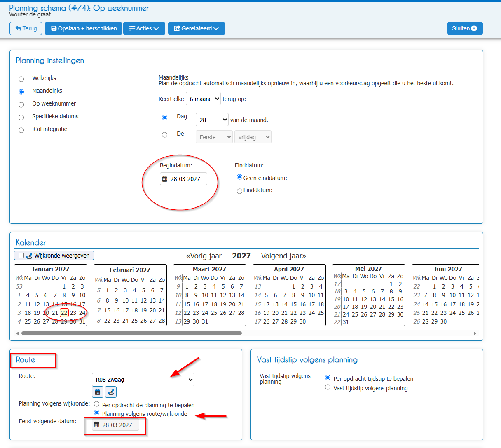Viewport: 501px width, 448px height.
Task: Click Opslaan + herschikken button
Action: 83,28
